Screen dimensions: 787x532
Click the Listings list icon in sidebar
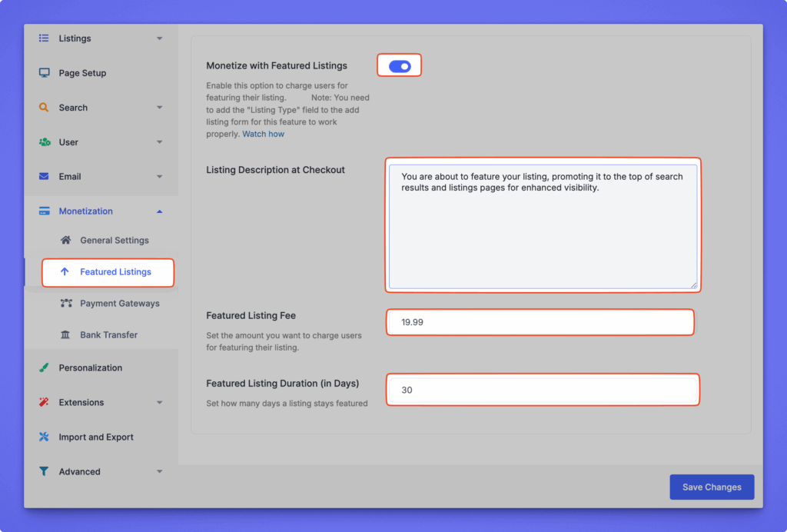click(x=44, y=38)
